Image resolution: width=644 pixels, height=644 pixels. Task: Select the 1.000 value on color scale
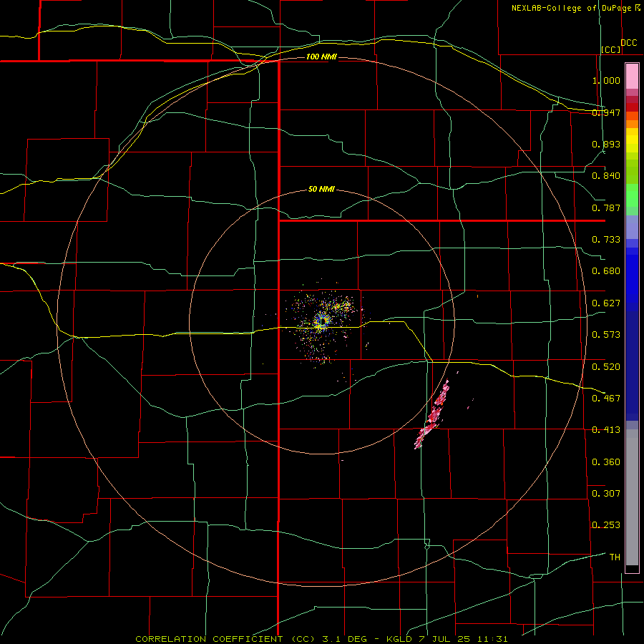coord(606,80)
